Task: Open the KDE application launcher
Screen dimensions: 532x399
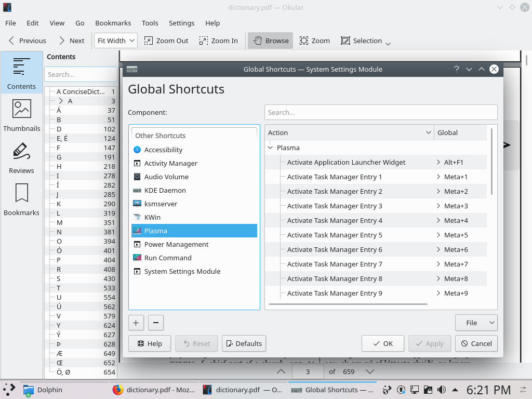Action: [9, 390]
